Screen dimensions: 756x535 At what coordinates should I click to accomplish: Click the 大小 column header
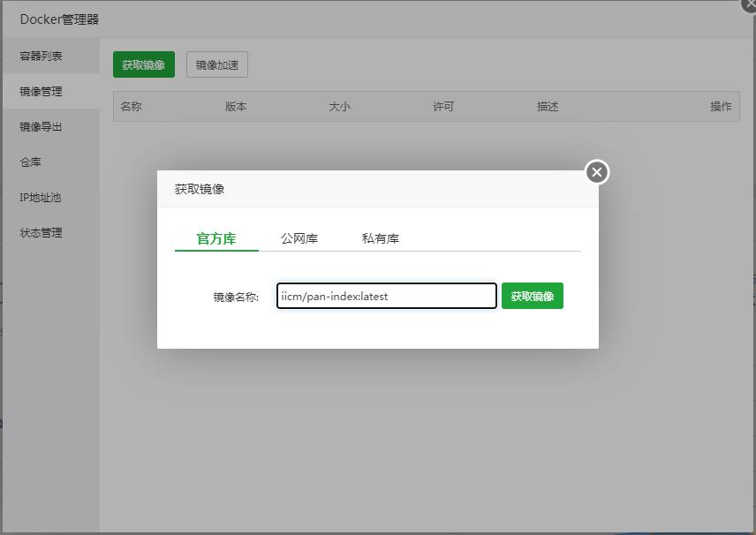point(340,107)
